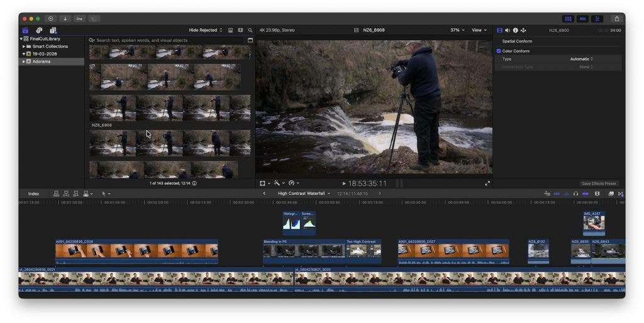The height and width of the screenshot is (323, 644).
Task: Click the 18:53:35:11 timecode display
Action: [367, 183]
